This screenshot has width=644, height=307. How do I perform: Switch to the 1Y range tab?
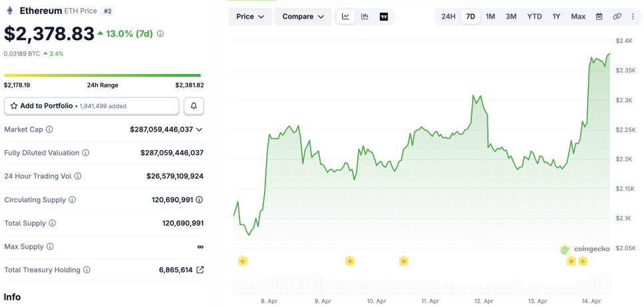tap(556, 17)
